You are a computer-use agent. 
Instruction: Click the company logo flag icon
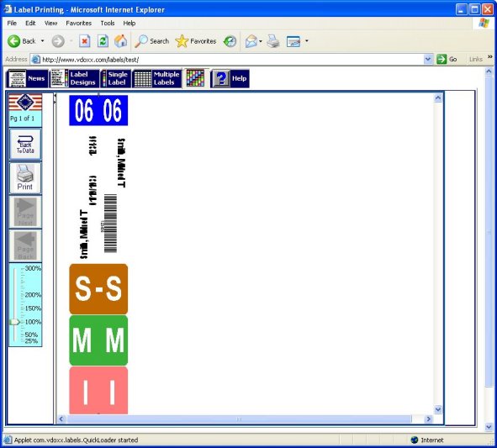[x=25, y=102]
